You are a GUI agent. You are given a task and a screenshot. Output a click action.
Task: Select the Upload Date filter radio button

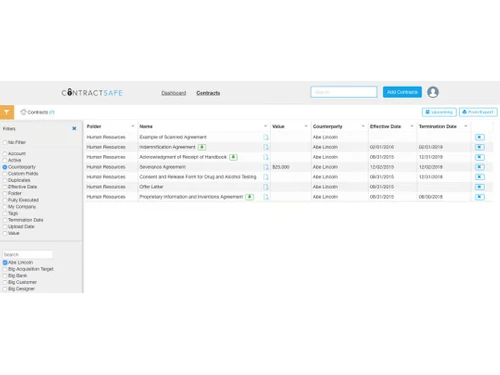pyautogui.click(x=5, y=227)
